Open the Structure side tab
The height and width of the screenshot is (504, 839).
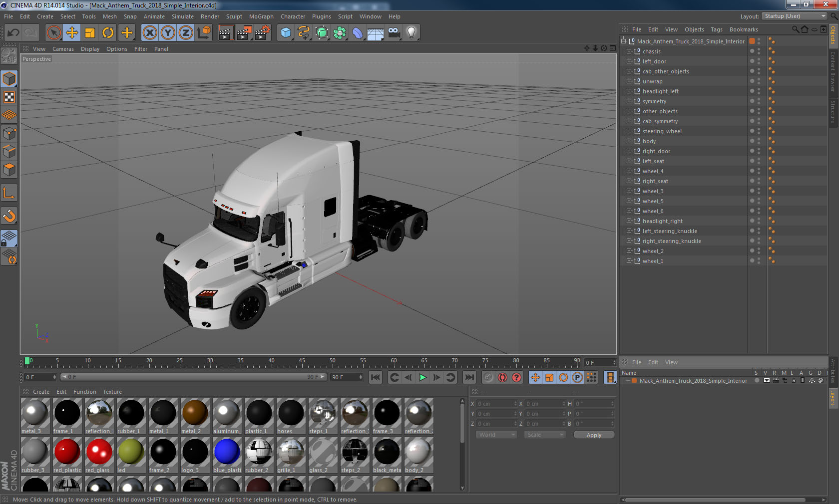833,112
